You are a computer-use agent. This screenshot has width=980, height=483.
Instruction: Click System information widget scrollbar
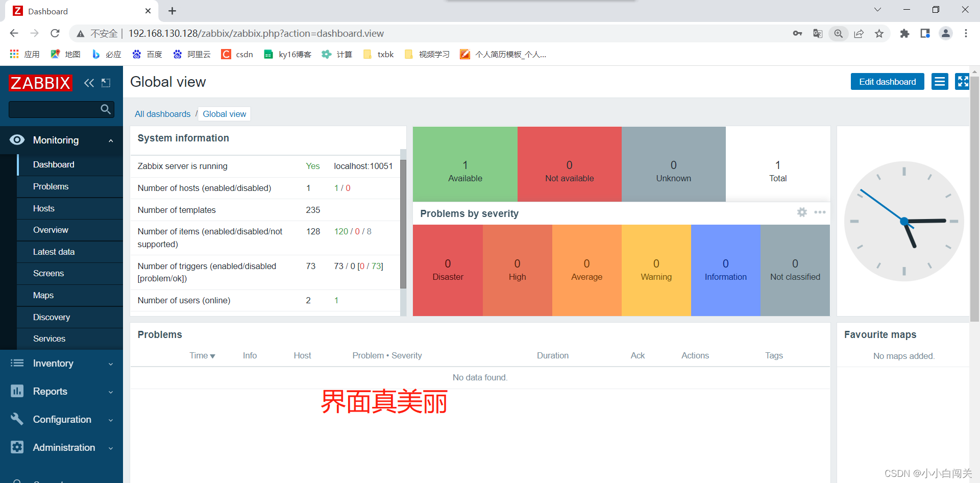pos(403,225)
